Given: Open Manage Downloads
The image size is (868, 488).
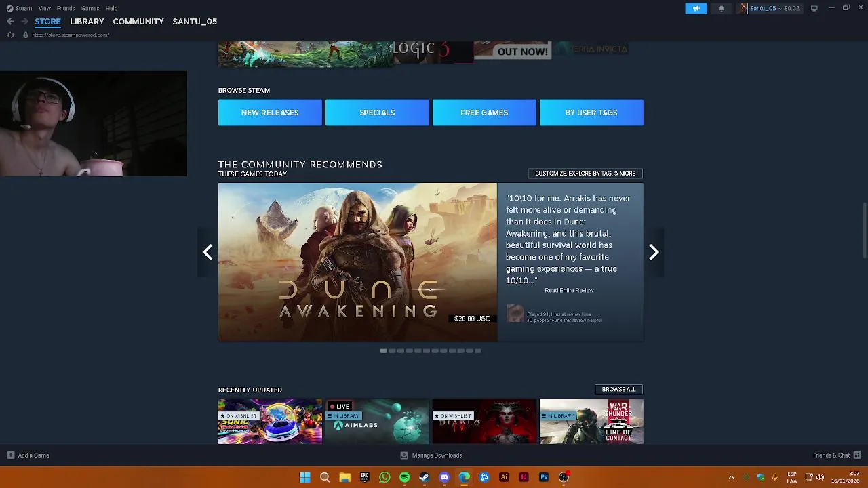Looking at the screenshot, I should (x=431, y=455).
